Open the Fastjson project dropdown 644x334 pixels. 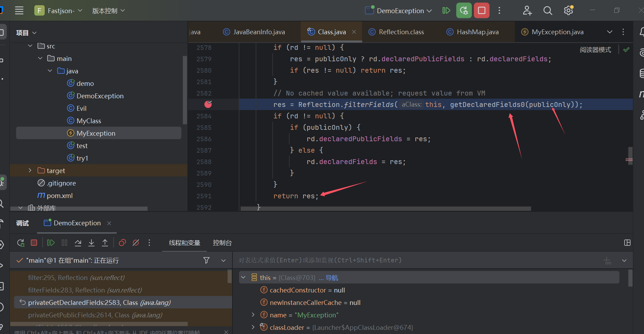[x=58, y=11]
